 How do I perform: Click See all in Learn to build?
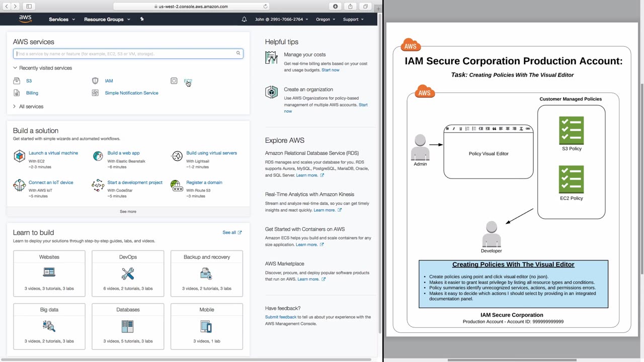[232, 232]
